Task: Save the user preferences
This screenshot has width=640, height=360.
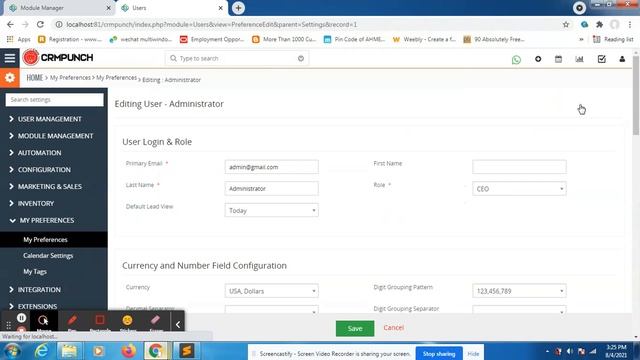Action: point(355,328)
